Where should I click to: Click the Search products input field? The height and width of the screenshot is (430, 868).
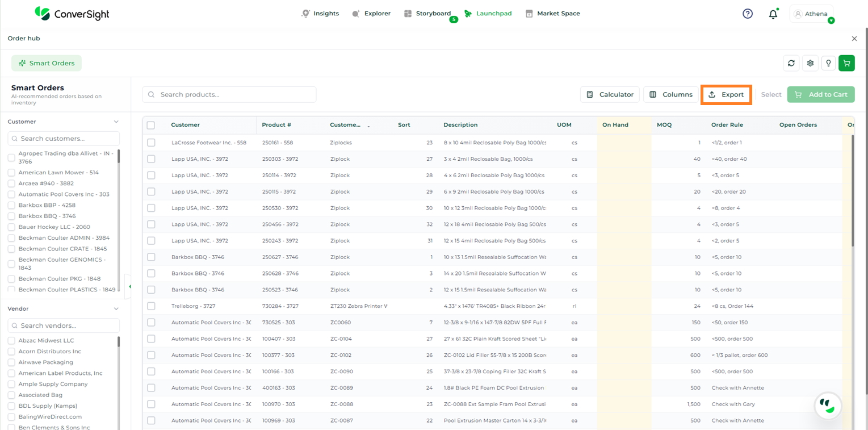coord(229,95)
